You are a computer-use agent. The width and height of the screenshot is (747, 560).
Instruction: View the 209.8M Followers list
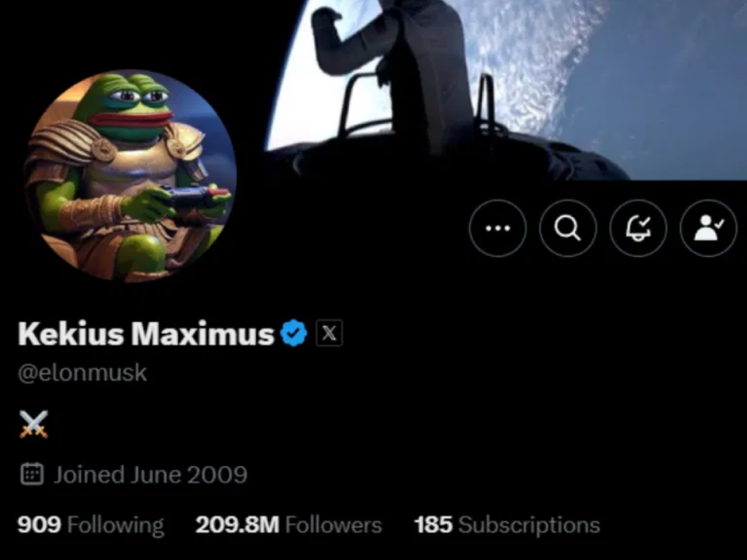pos(288,525)
